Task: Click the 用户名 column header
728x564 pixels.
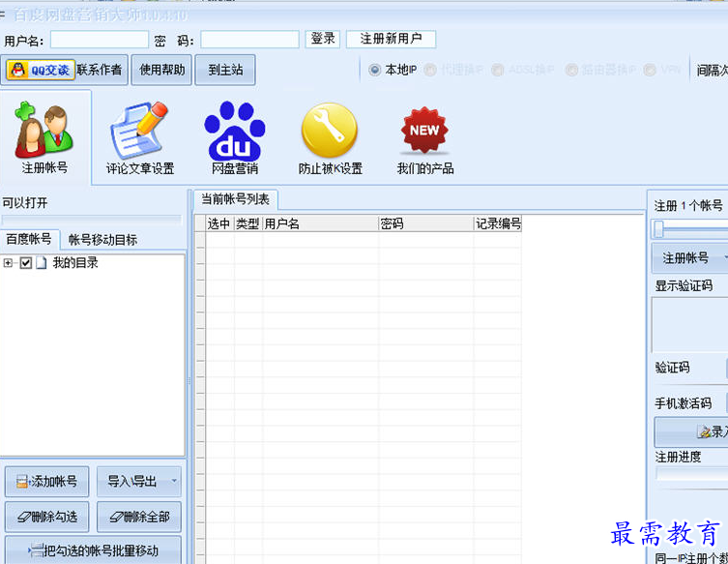Action: tap(320, 223)
